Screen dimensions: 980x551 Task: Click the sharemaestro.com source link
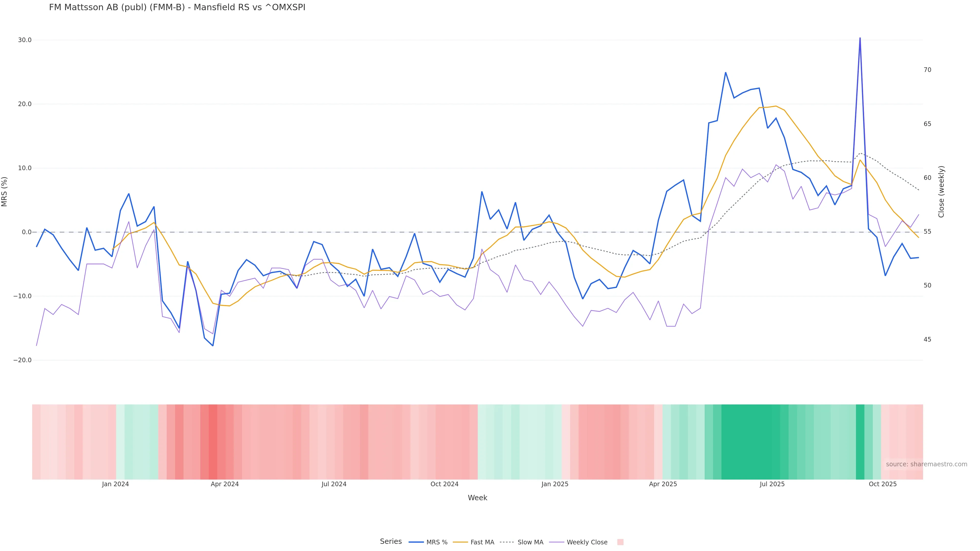click(x=926, y=464)
